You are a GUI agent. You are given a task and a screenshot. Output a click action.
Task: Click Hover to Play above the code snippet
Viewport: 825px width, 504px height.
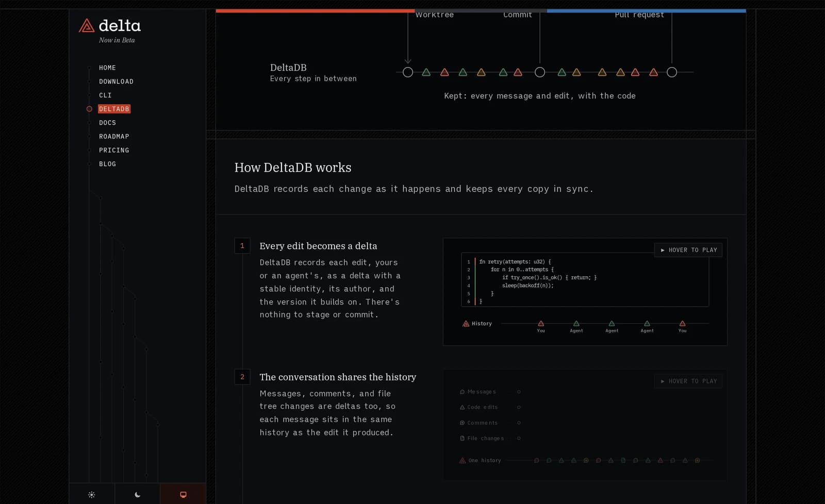[x=688, y=250]
